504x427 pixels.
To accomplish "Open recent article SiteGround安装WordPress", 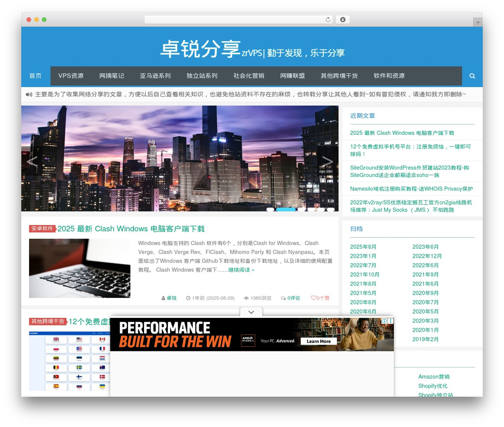I will click(409, 171).
